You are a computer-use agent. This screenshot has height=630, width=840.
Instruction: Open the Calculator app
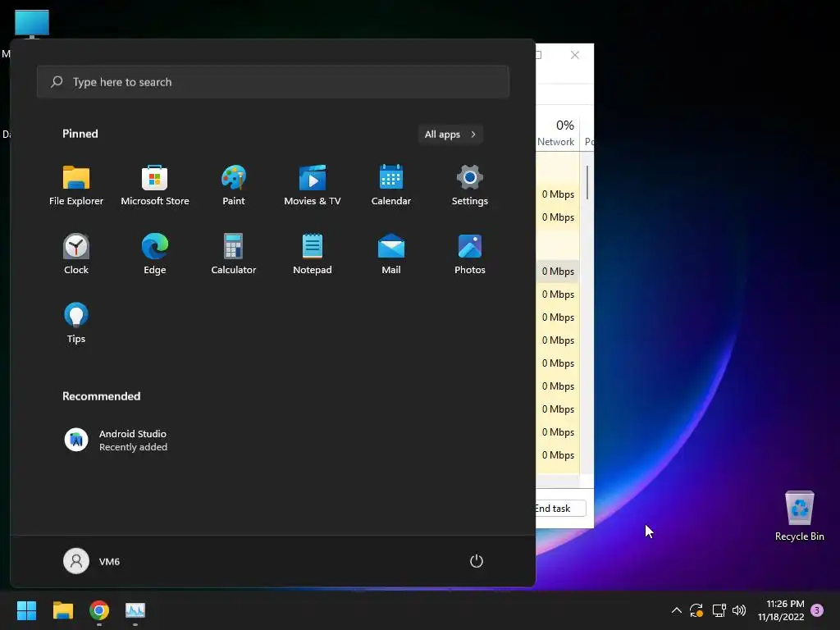[x=234, y=254]
